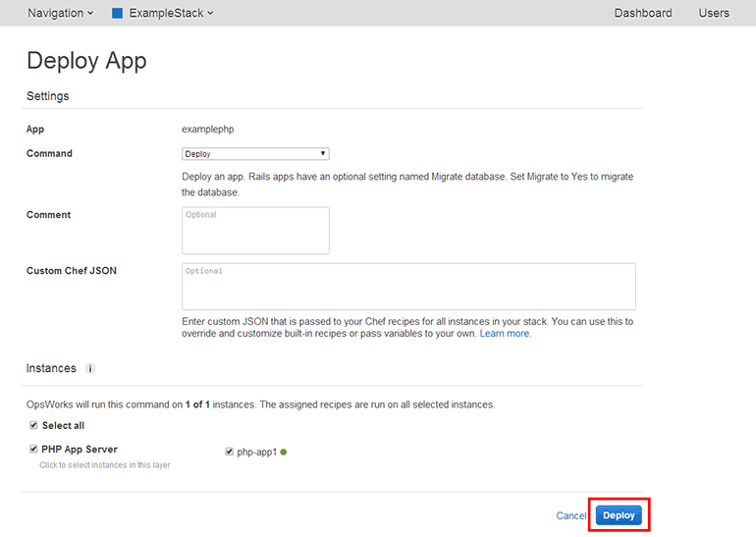
Task: Click the Cancel link
Action: pos(570,515)
